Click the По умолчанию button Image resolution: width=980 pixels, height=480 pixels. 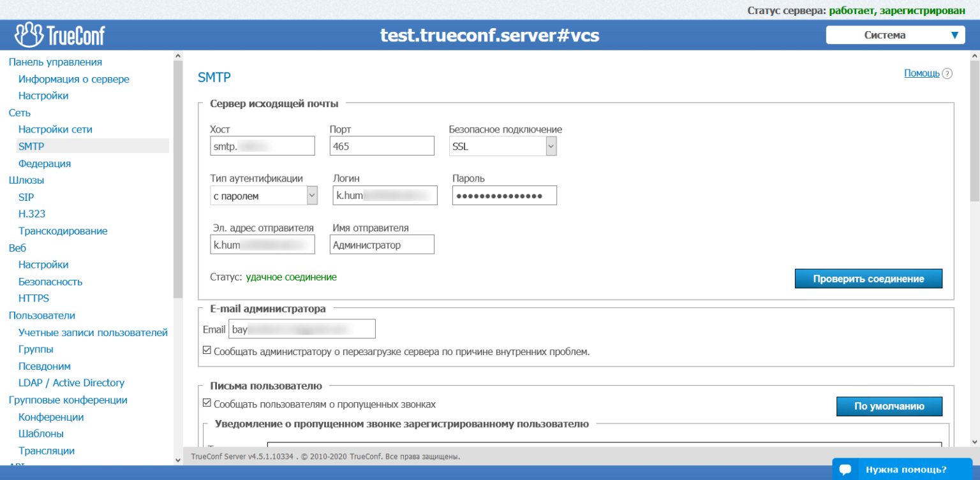[889, 406]
